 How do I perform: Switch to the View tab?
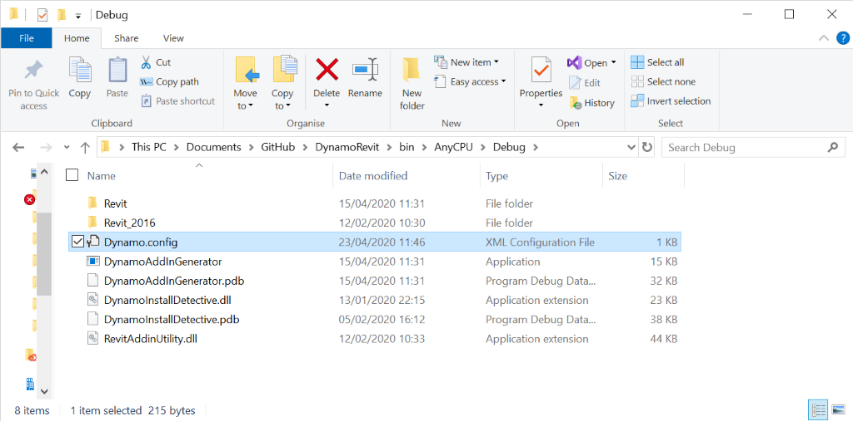click(174, 38)
